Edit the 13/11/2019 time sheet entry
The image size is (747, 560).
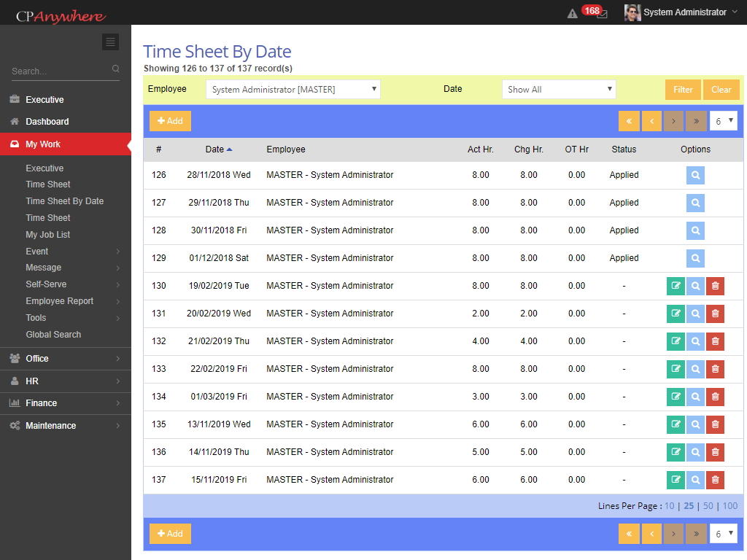[676, 424]
